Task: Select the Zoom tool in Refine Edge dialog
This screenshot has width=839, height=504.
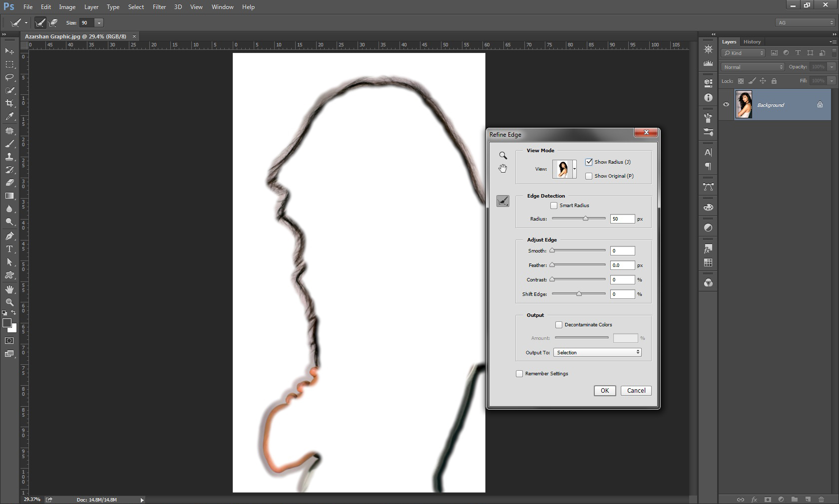Action: (503, 156)
